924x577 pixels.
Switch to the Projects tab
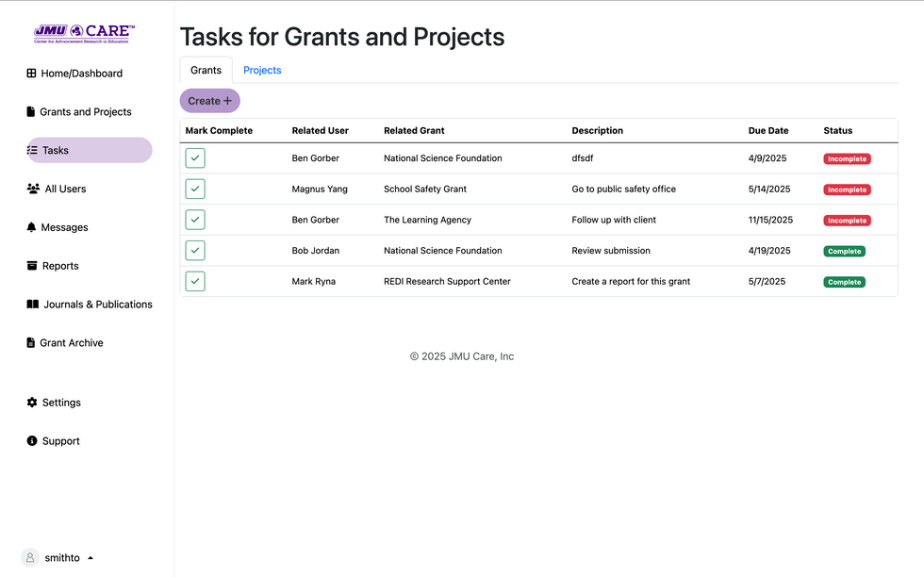point(262,71)
